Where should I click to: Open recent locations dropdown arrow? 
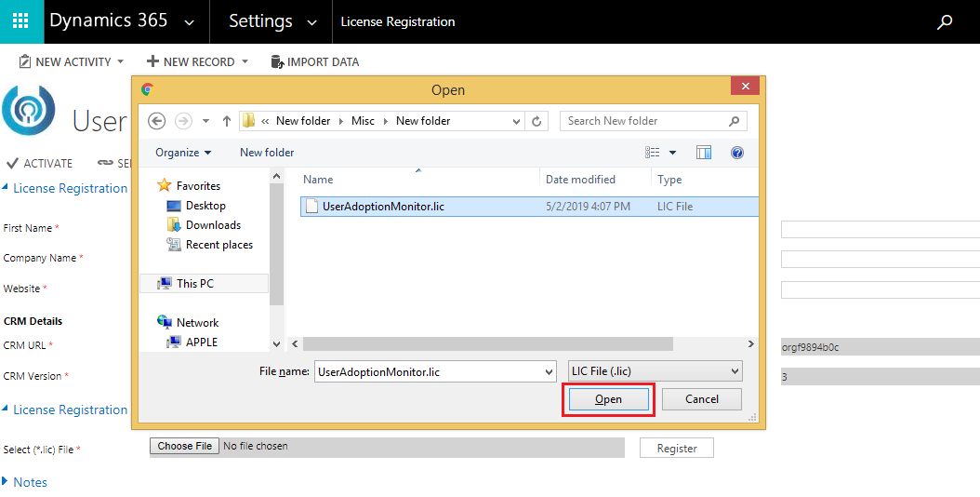205,121
